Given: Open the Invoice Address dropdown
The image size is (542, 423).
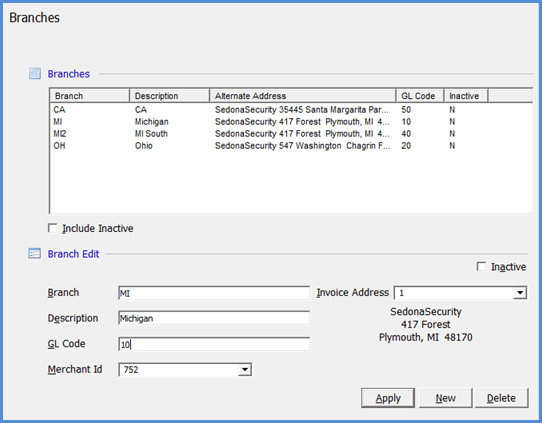Looking at the screenshot, I should pos(520,293).
